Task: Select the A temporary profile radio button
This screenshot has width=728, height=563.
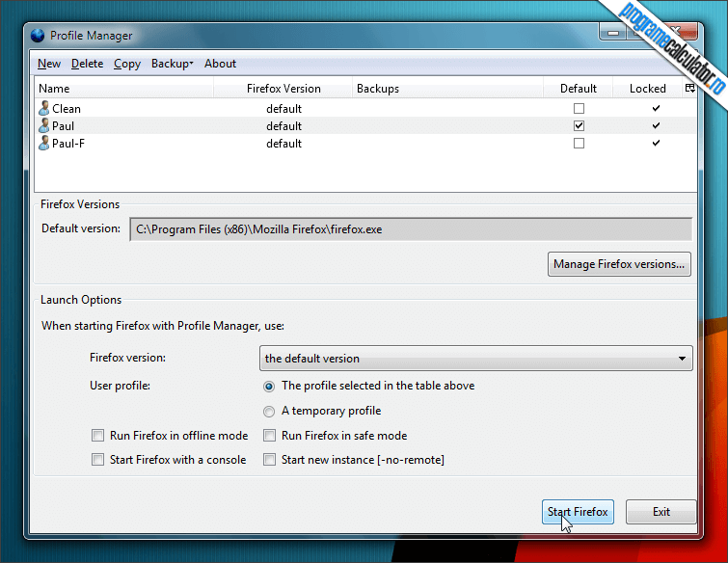Action: click(x=269, y=412)
